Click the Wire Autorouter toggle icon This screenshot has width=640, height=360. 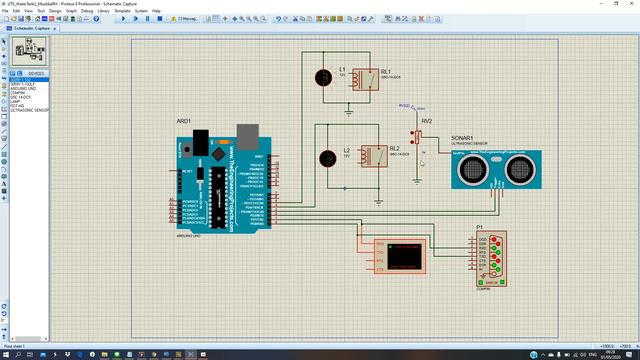pos(388,19)
